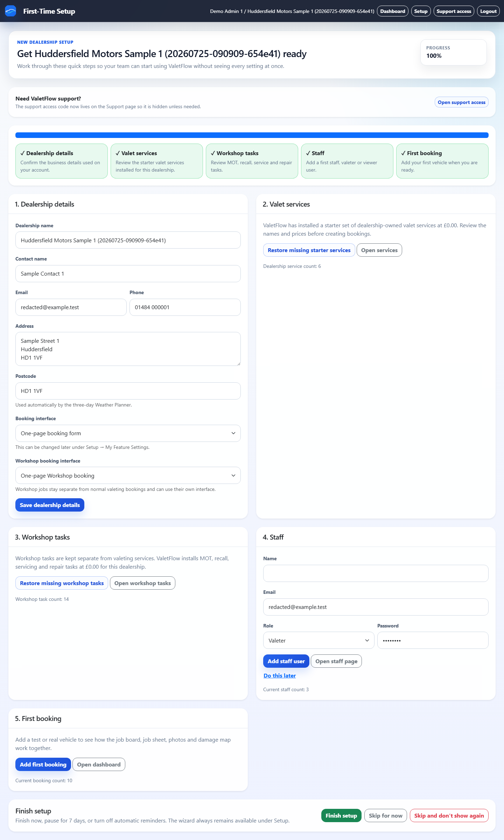This screenshot has width=504, height=840.
Task: Click Restore missing starter services
Action: 309,250
